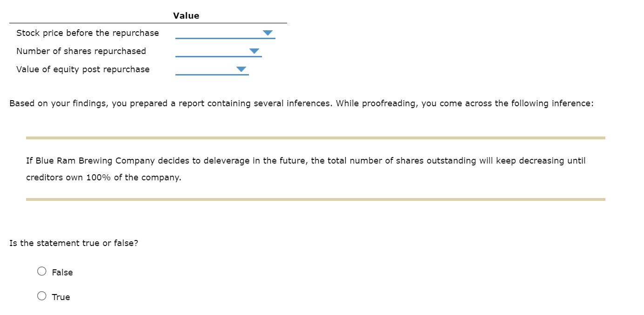Click the Number of shares repurchased label
The image size is (644, 315).
(81, 51)
